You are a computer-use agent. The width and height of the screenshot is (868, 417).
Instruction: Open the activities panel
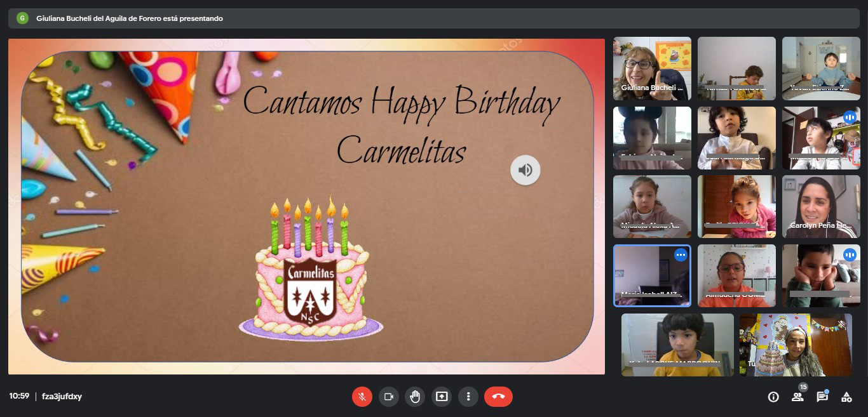pyautogui.click(x=846, y=397)
